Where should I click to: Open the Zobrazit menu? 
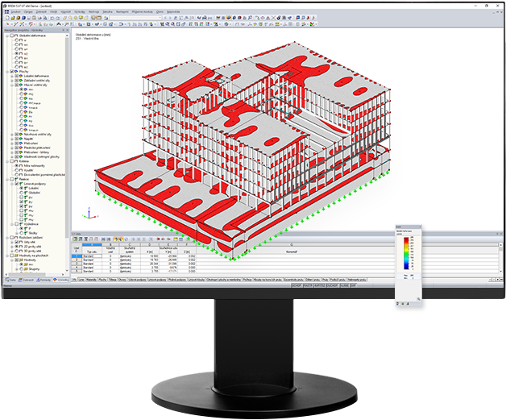tap(41, 11)
